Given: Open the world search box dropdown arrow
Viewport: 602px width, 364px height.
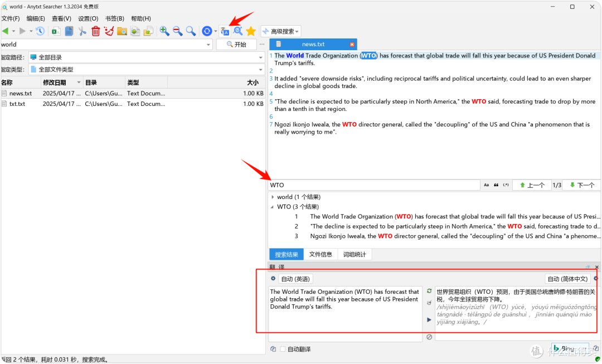Looking at the screenshot, I should (208, 45).
